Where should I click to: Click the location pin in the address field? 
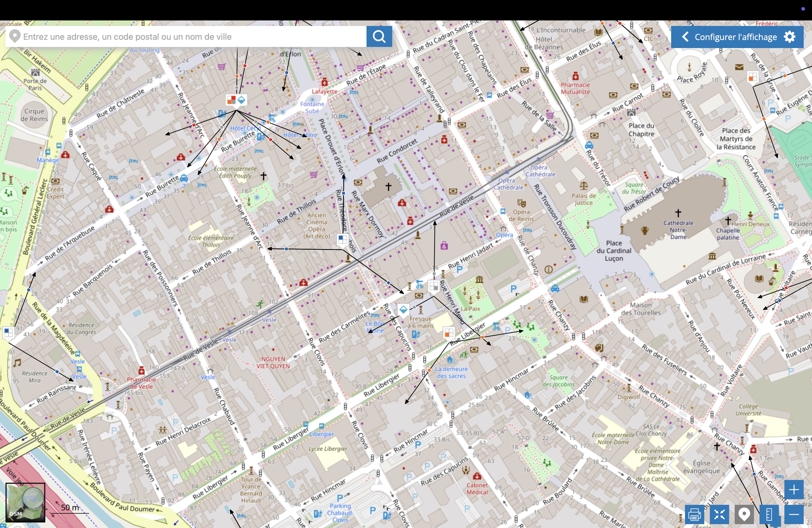[x=15, y=36]
